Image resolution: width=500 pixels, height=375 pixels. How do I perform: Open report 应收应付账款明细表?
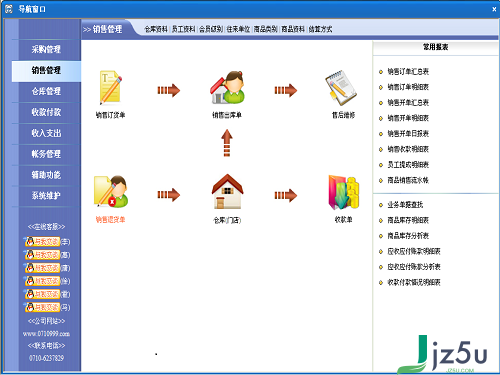click(414, 251)
